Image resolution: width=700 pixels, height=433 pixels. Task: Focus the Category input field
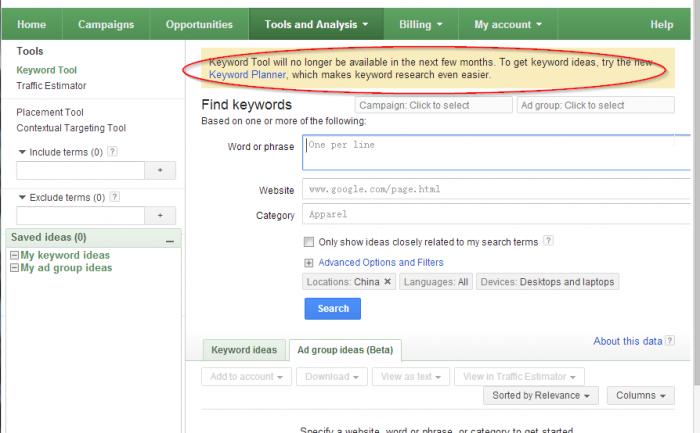496,214
